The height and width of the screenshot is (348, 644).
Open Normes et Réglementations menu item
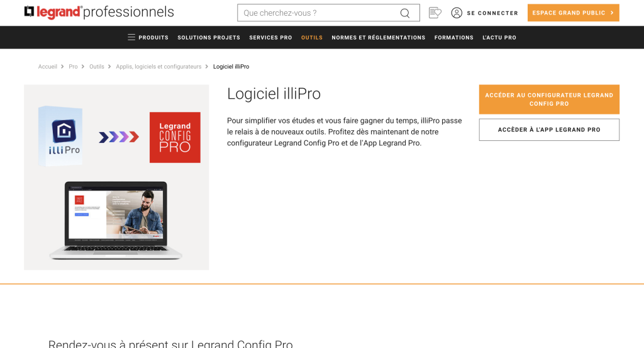tap(378, 37)
